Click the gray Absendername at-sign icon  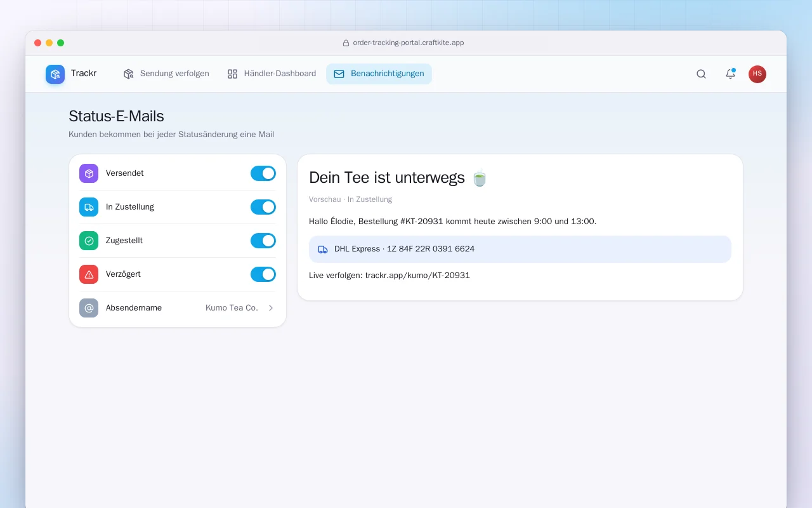pyautogui.click(x=89, y=308)
